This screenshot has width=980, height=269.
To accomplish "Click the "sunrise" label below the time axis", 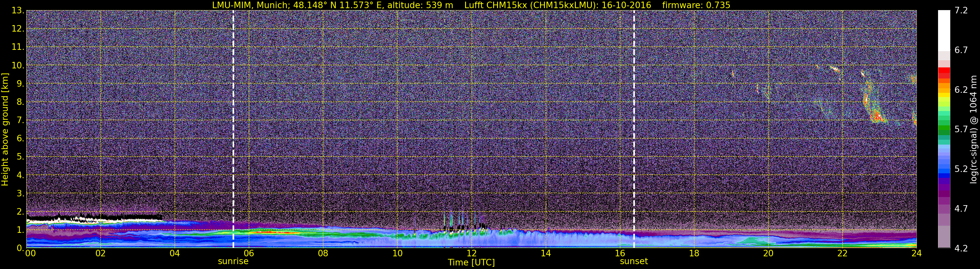I will pos(233,262).
